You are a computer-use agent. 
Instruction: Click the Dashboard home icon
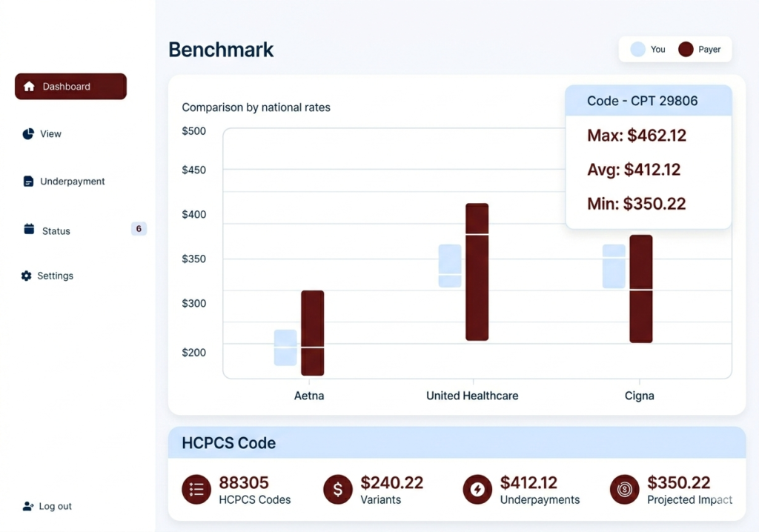pyautogui.click(x=29, y=87)
